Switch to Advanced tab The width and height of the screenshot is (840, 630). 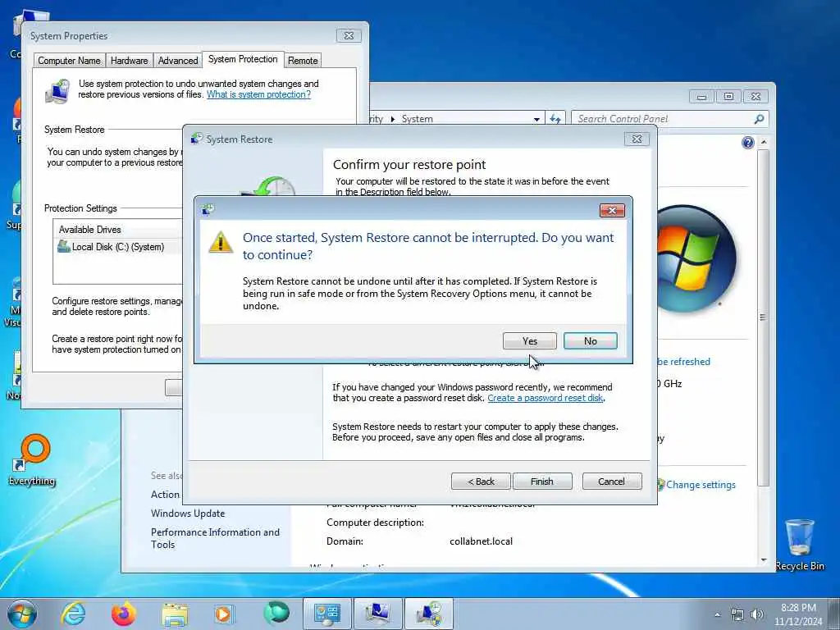pos(178,61)
